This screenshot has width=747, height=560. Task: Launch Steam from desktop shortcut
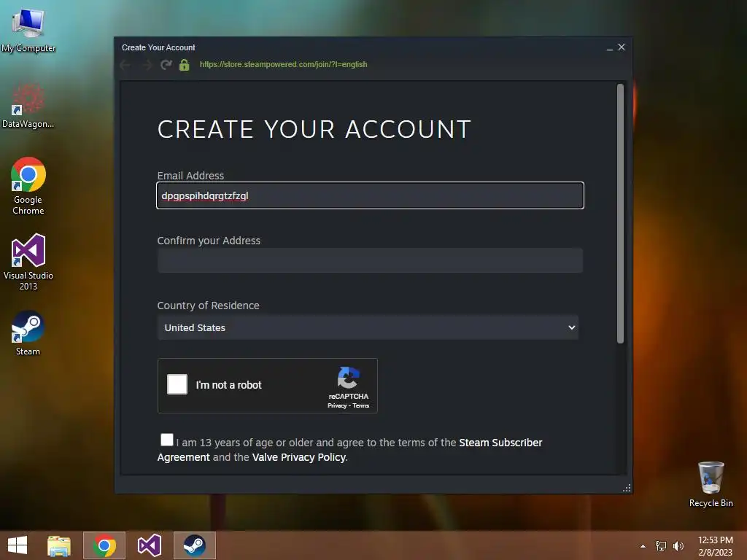28,332
